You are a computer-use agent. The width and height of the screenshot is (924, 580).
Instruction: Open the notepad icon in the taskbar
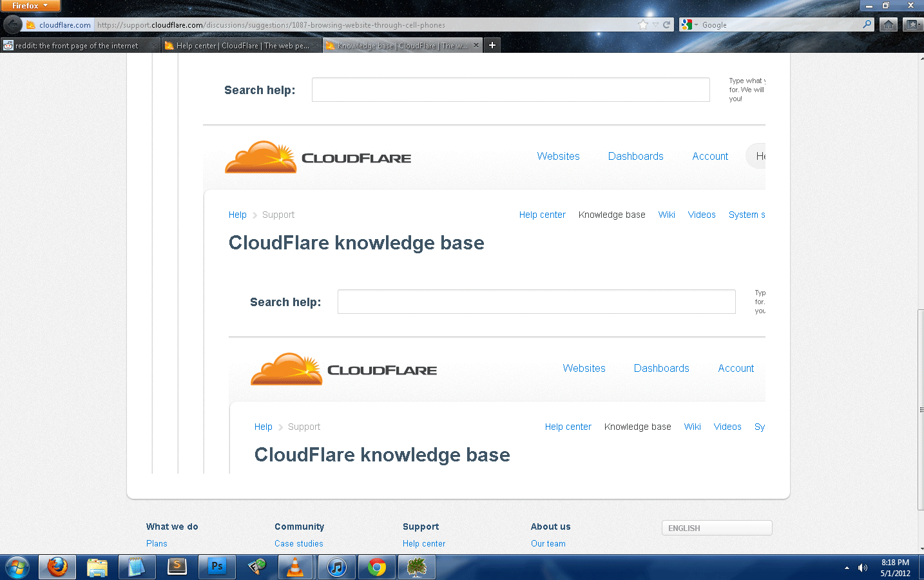[137, 567]
